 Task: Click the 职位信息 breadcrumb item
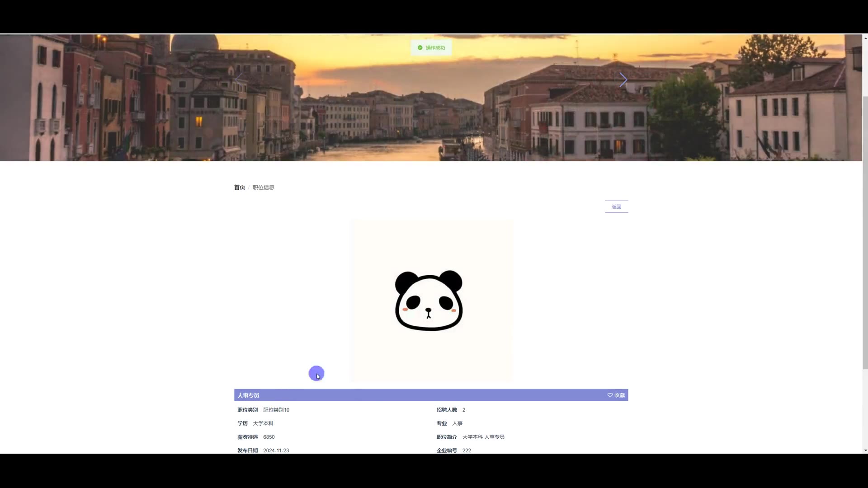(263, 188)
